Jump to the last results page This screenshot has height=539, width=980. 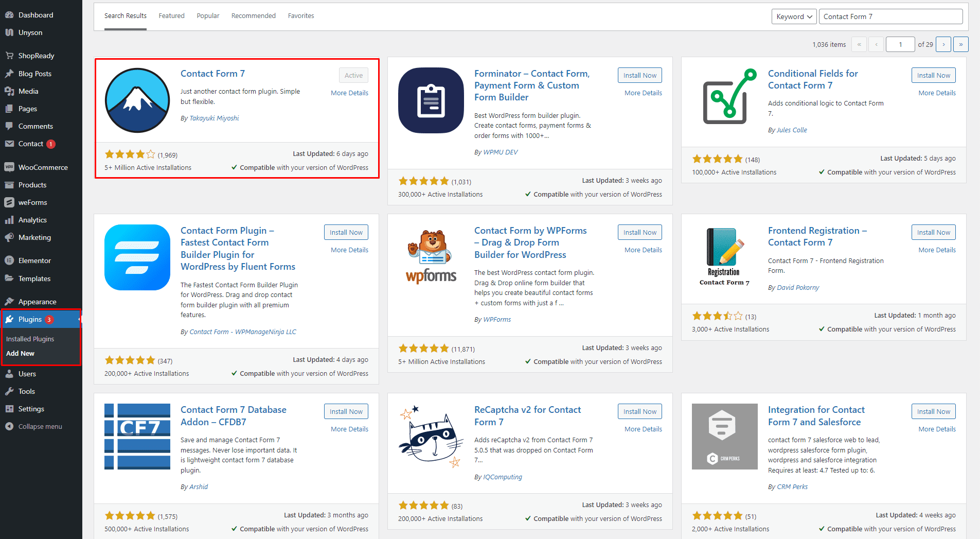tap(960, 44)
